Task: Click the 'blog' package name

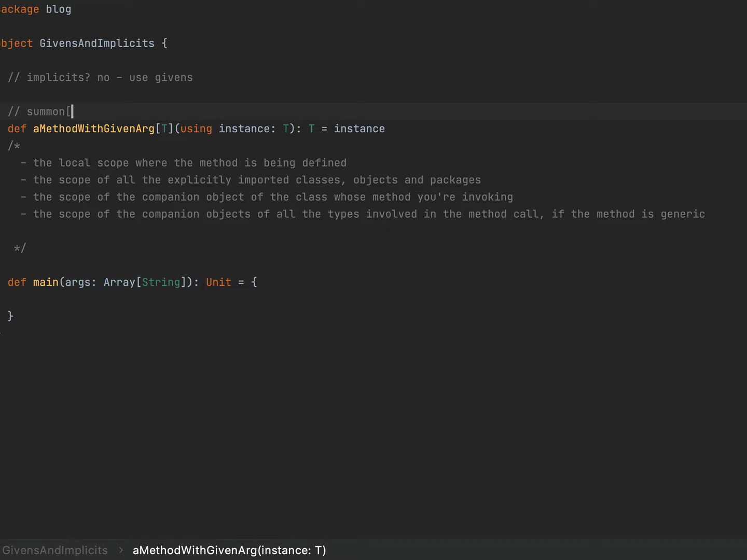Action: pyautogui.click(x=59, y=9)
